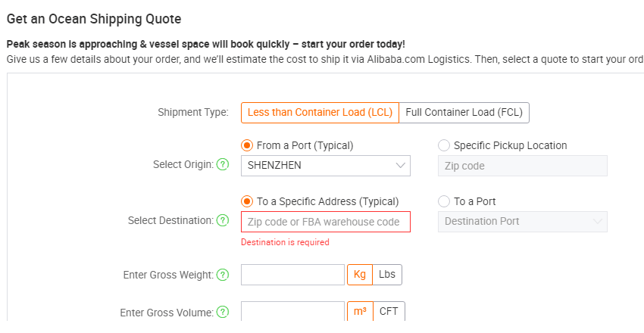Screen dimensions: 644x333
Task: Select the To a Port radio
Action: [444, 201]
